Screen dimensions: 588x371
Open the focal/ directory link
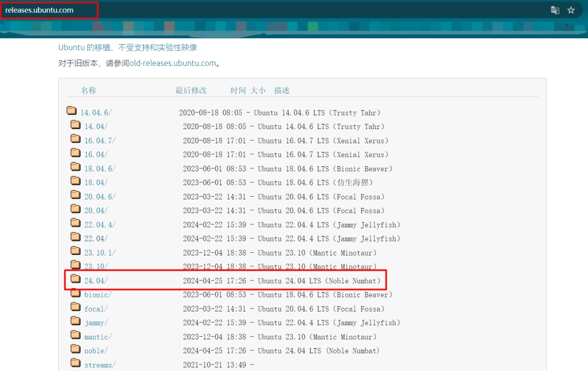tap(96, 309)
